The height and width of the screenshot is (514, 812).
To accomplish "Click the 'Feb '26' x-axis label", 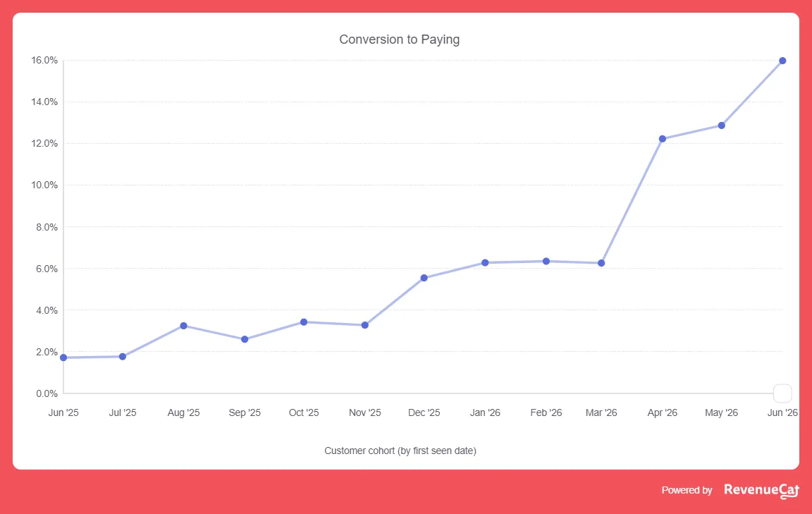I will [x=546, y=413].
